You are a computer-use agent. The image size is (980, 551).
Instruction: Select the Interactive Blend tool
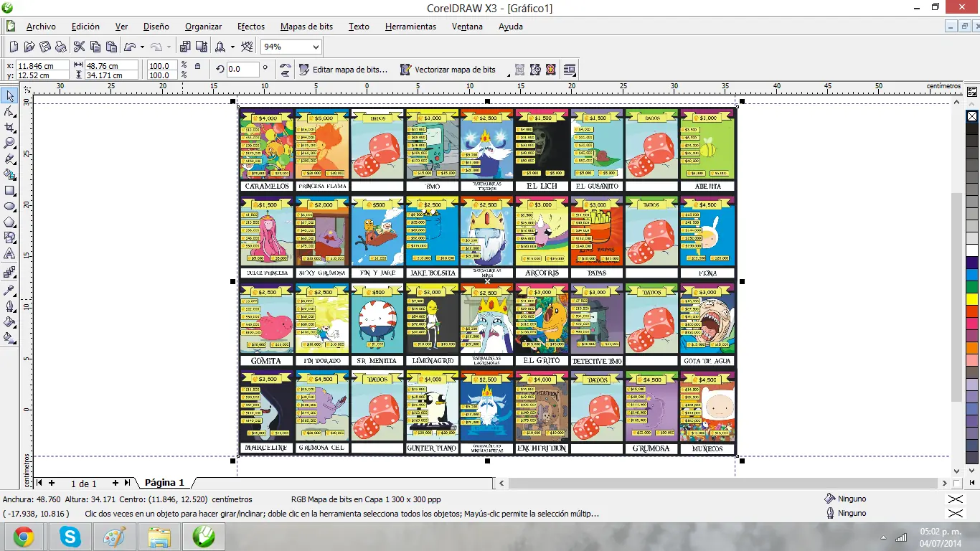(x=10, y=273)
